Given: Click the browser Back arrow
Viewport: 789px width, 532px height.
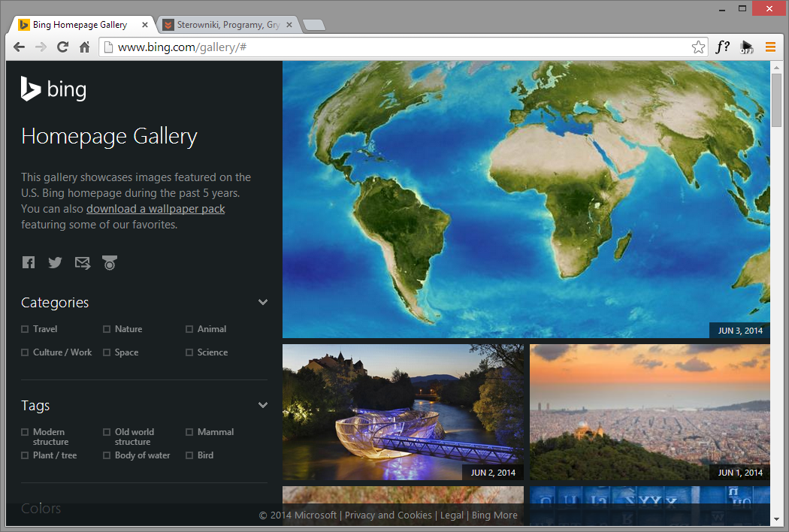Looking at the screenshot, I should click(x=19, y=47).
